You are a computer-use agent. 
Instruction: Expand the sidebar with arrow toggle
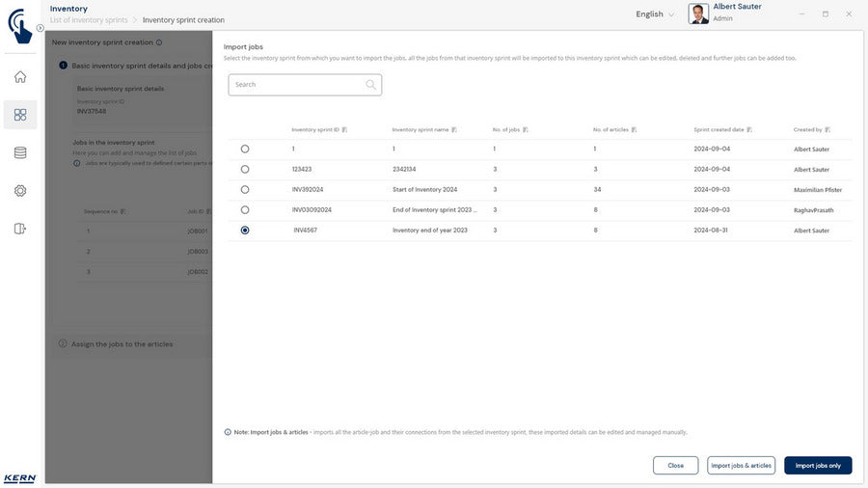coord(40,28)
